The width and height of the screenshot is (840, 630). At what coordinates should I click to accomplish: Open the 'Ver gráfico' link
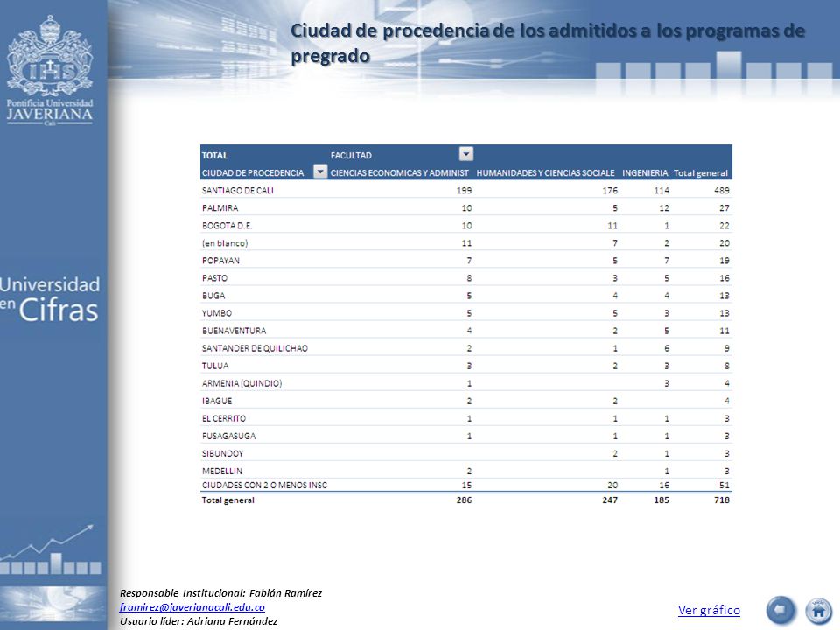[x=709, y=610]
